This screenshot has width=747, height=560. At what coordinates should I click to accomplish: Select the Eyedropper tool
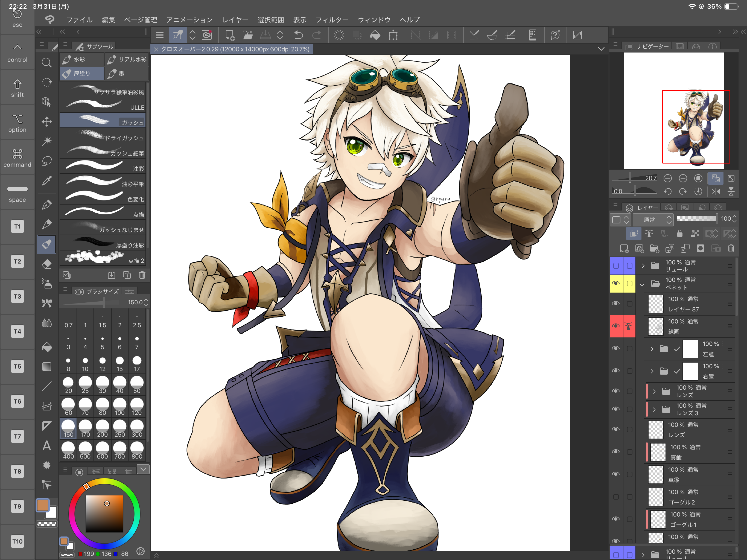(x=46, y=181)
